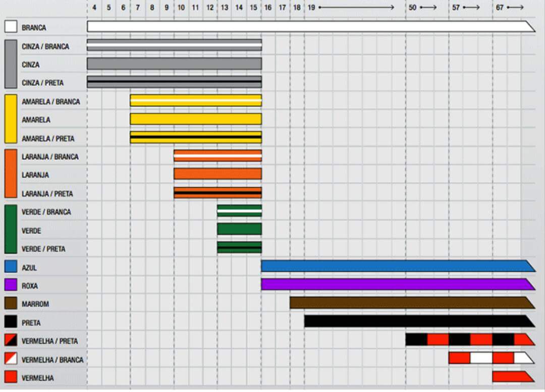Select the red and black diagonal icon
Screen dimensions: 545x392
tap(11, 340)
